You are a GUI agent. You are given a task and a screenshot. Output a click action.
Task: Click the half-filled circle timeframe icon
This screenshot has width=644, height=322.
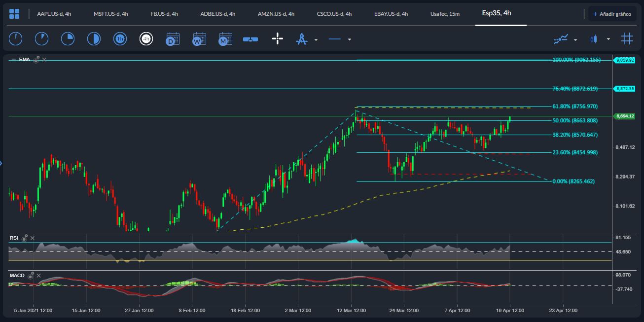click(x=93, y=39)
